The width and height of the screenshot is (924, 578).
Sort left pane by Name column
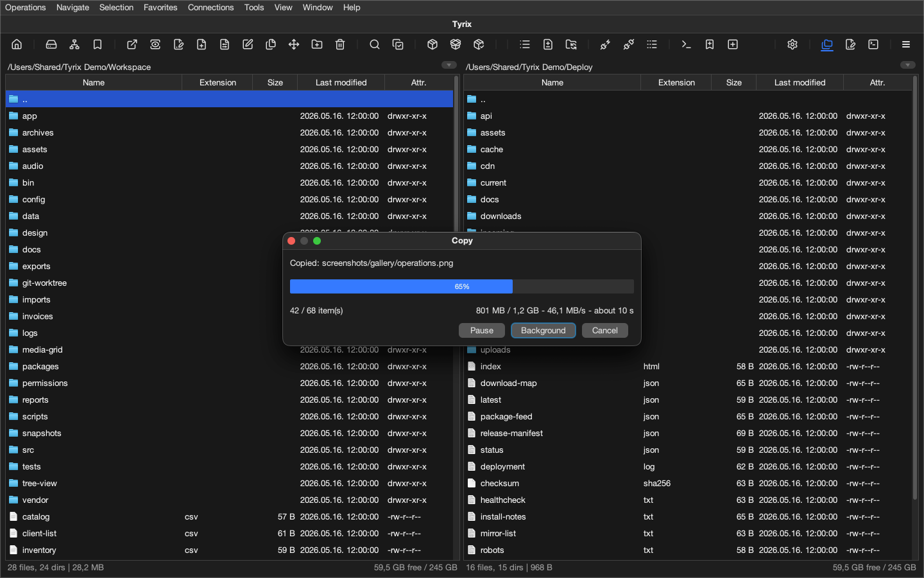tap(94, 82)
